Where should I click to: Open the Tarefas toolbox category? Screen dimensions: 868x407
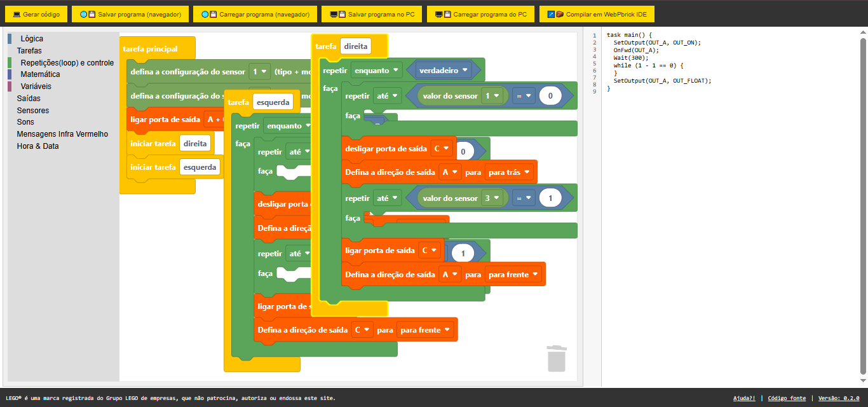click(x=29, y=51)
